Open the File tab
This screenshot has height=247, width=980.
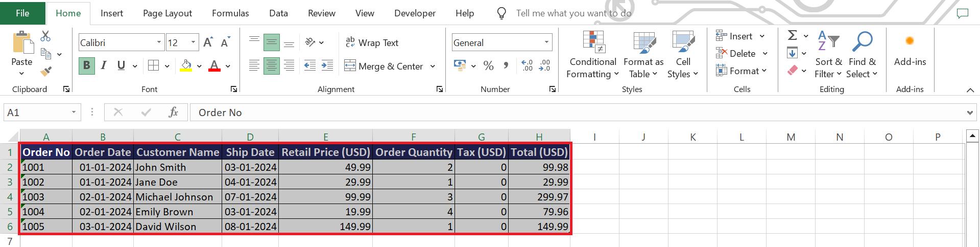point(22,13)
